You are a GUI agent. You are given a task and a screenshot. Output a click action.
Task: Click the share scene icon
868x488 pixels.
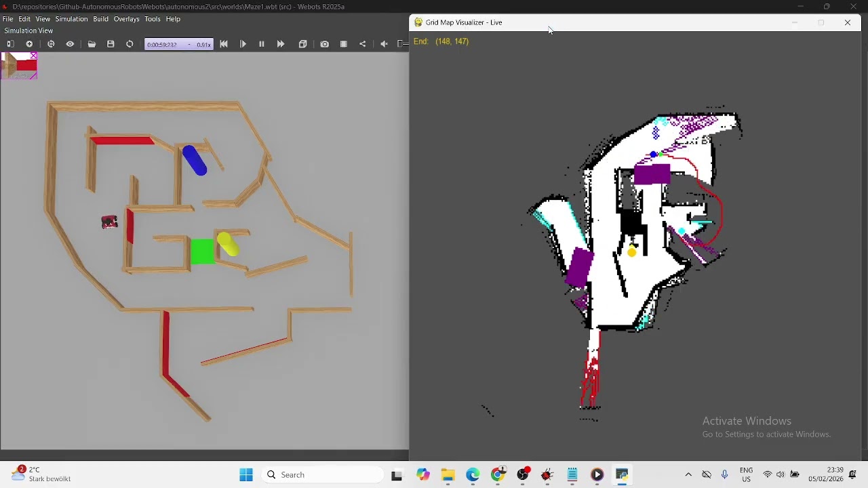click(363, 44)
